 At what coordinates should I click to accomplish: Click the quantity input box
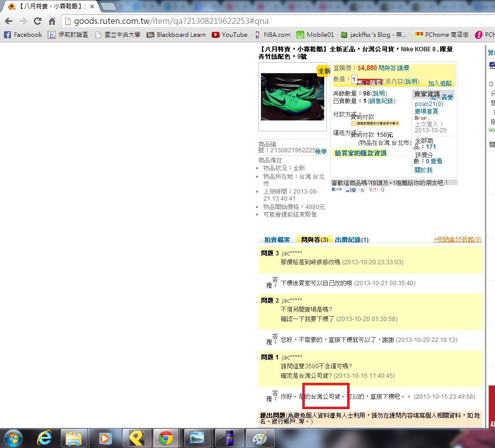pyautogui.click(x=355, y=79)
